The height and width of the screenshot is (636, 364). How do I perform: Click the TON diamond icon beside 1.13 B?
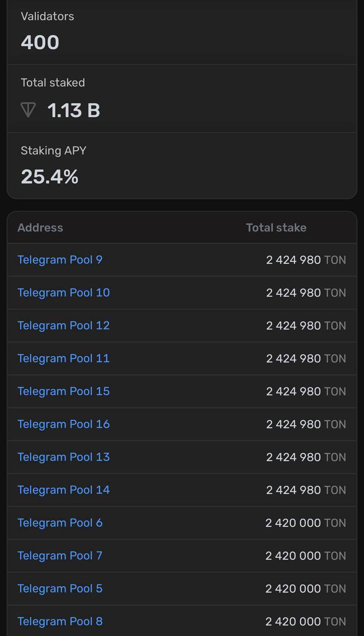[x=28, y=110]
